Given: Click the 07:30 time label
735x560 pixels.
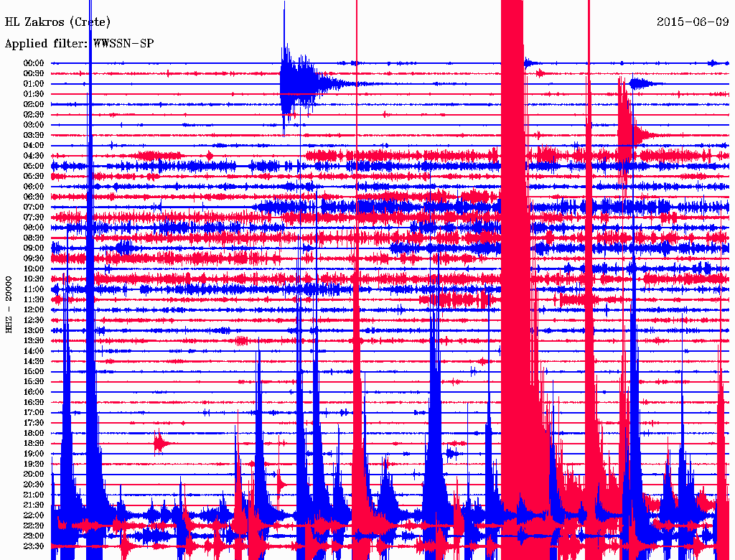Looking at the screenshot, I should pyautogui.click(x=34, y=217).
